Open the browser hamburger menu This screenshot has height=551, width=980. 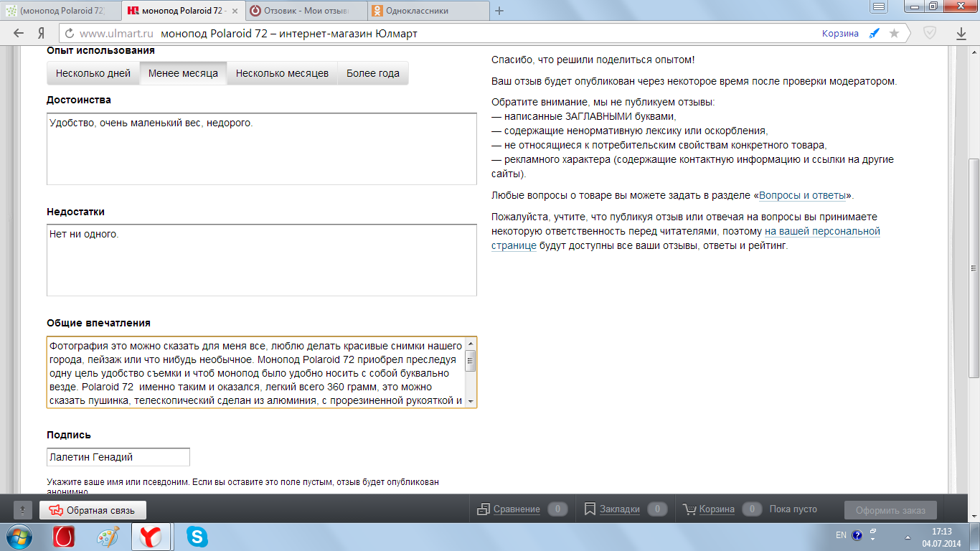click(879, 6)
